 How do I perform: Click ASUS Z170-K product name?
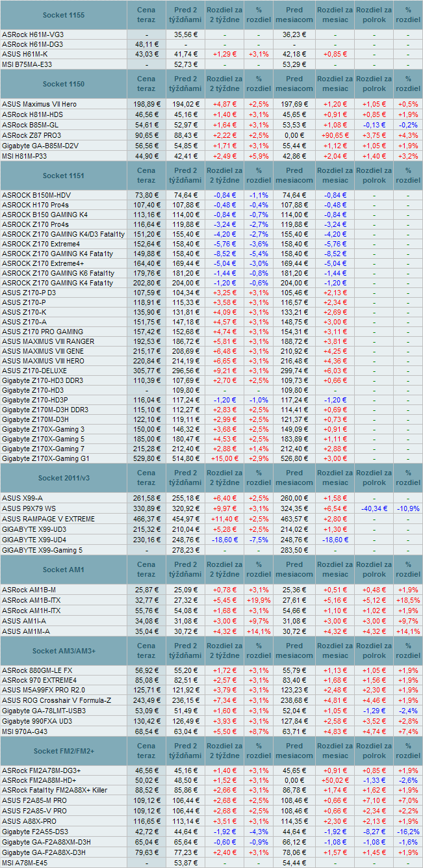(24, 312)
